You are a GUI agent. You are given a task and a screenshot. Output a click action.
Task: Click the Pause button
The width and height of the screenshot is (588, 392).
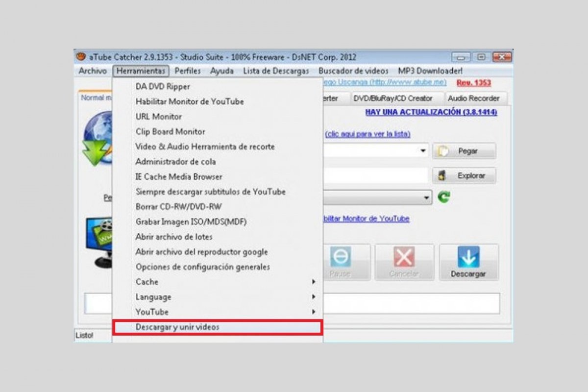(346, 262)
